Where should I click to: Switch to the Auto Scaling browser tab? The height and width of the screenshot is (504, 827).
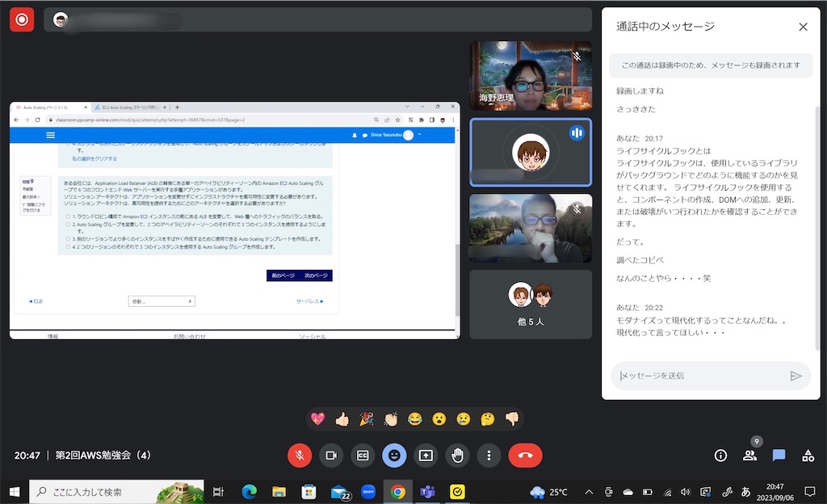pyautogui.click(x=50, y=107)
